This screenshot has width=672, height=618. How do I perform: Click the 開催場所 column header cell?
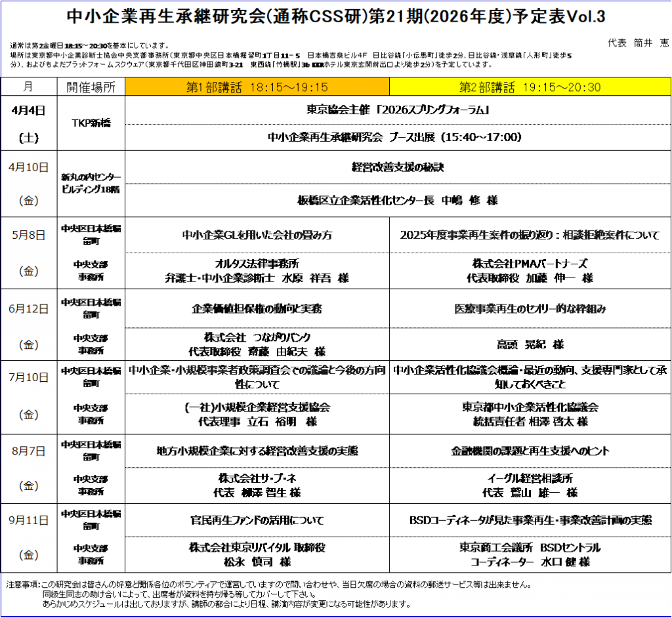(91, 87)
